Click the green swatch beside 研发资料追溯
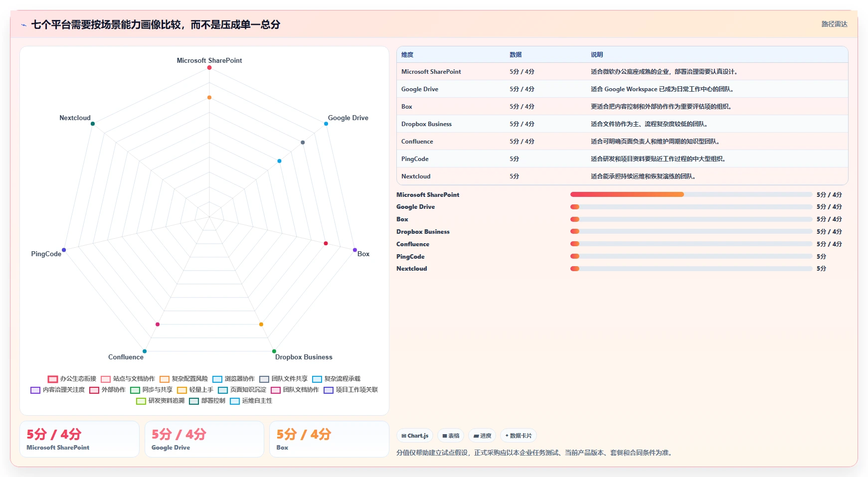The height and width of the screenshot is (477, 868). pos(141,401)
